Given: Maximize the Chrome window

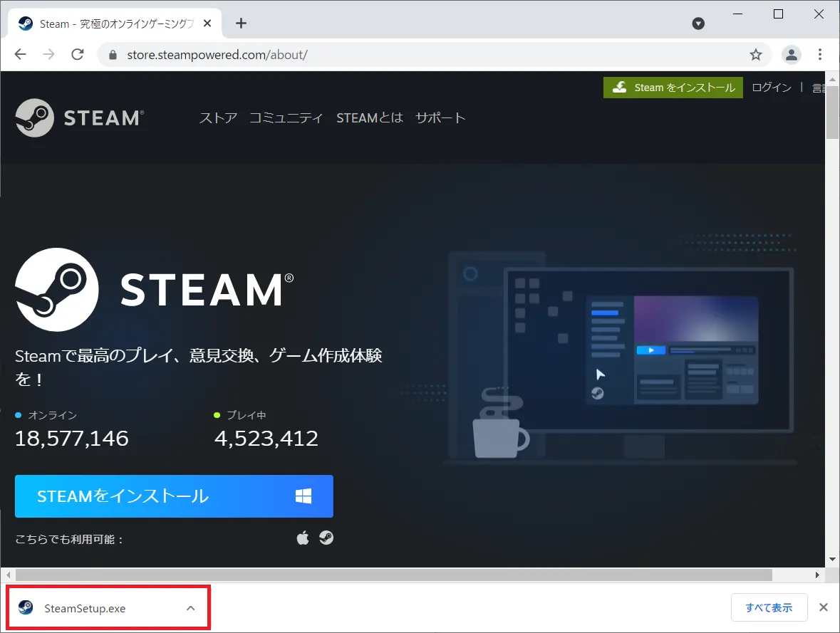Looking at the screenshot, I should 779,14.
